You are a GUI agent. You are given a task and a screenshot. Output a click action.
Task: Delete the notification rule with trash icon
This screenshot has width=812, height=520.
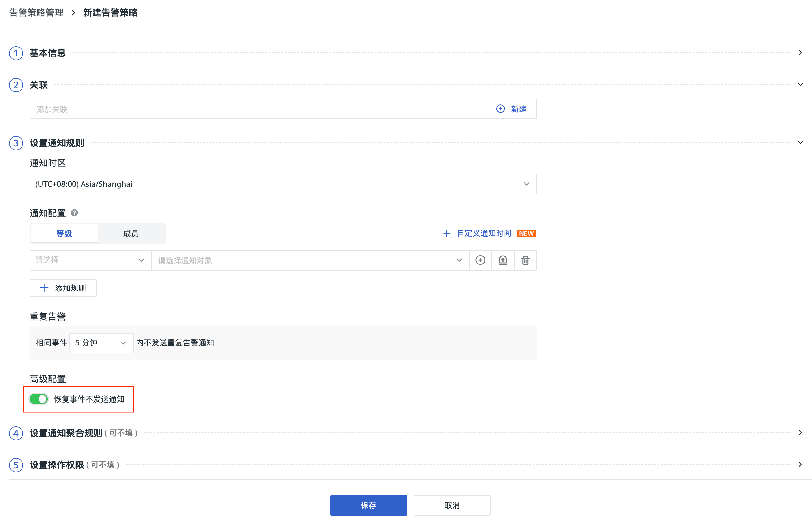coord(525,260)
